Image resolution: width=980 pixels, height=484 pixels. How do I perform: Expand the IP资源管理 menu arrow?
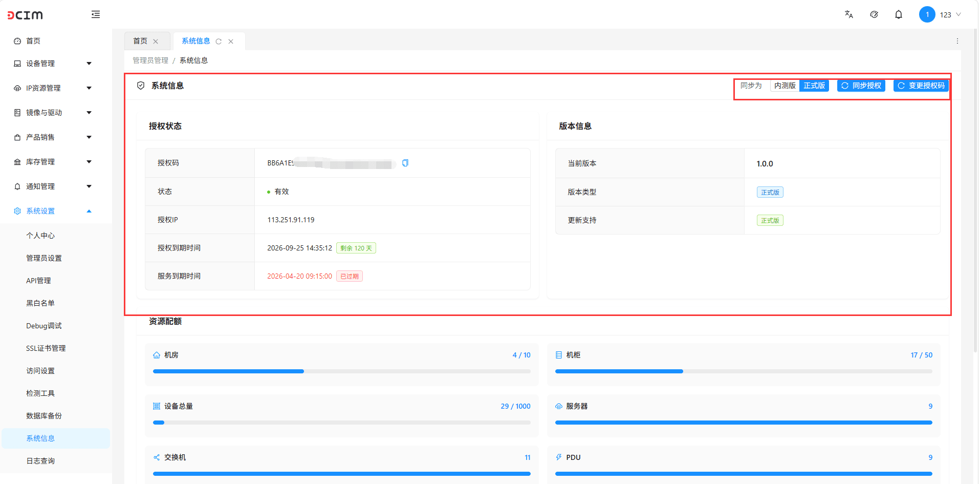[x=89, y=88]
